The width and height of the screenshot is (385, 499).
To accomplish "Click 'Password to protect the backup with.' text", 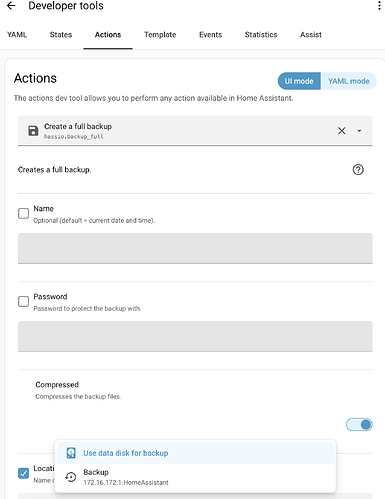I will tap(87, 309).
